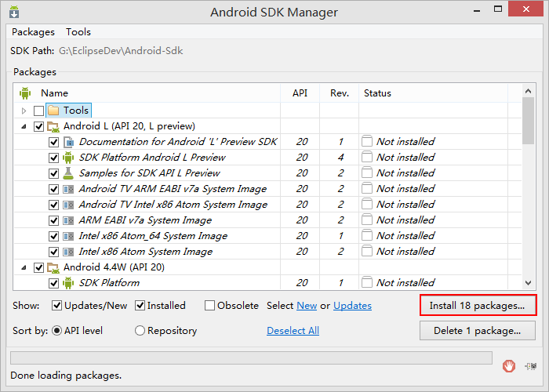Image resolution: width=549 pixels, height=392 pixels.
Task: Click the Android SDK Manager title bar icon
Action: click(15, 13)
